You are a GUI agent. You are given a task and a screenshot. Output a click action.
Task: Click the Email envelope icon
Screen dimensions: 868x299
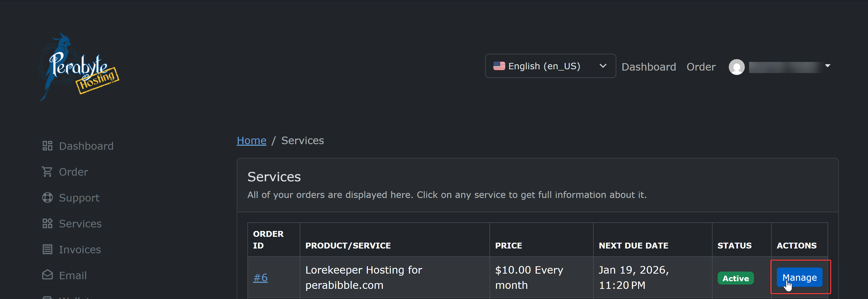point(48,275)
